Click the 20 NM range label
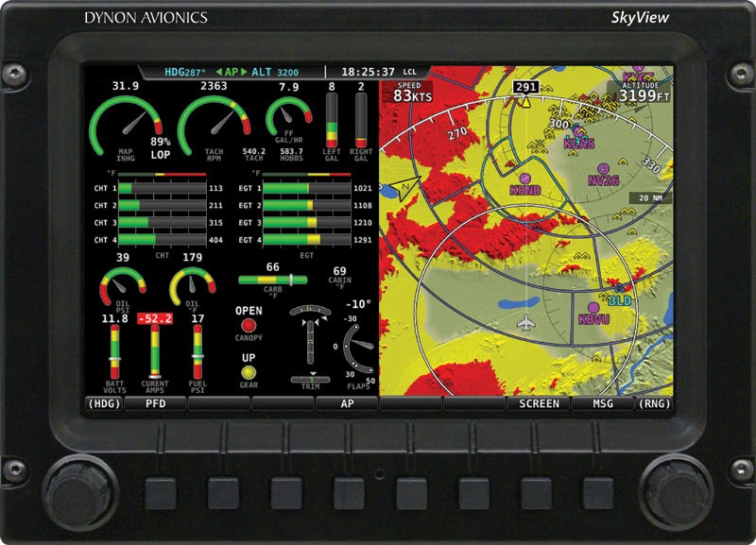The height and width of the screenshot is (545, 756). point(650,198)
